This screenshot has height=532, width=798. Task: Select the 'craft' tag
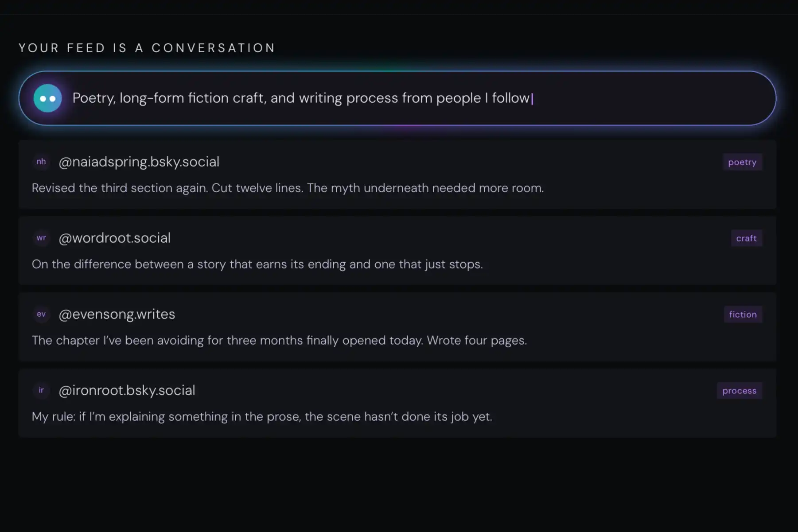pos(746,238)
